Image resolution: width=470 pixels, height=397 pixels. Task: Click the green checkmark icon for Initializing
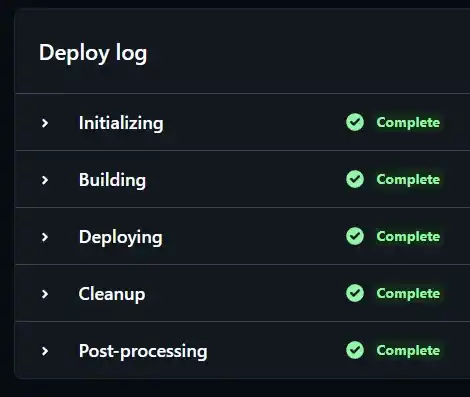(x=355, y=122)
